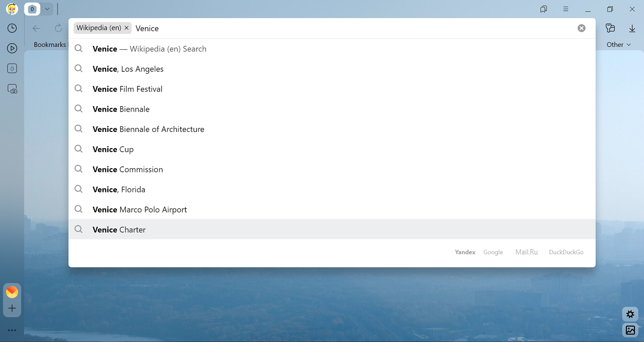Click the video play icon in sidebar
The height and width of the screenshot is (342, 644).
click(12, 48)
